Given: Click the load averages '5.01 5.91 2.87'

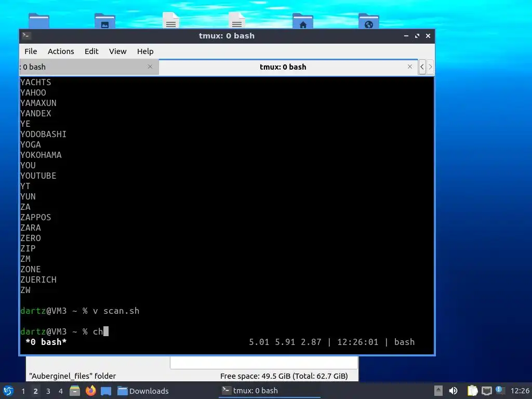Looking at the screenshot, I should click(285, 342).
